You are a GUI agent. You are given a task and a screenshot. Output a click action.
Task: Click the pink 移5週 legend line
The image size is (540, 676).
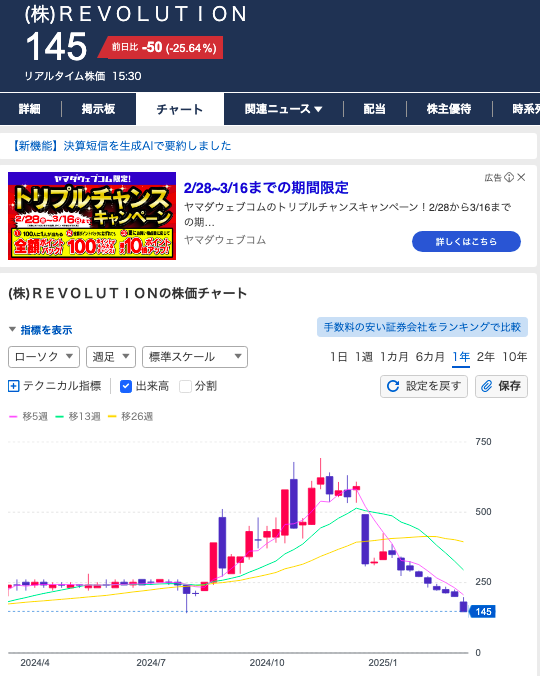point(13,416)
